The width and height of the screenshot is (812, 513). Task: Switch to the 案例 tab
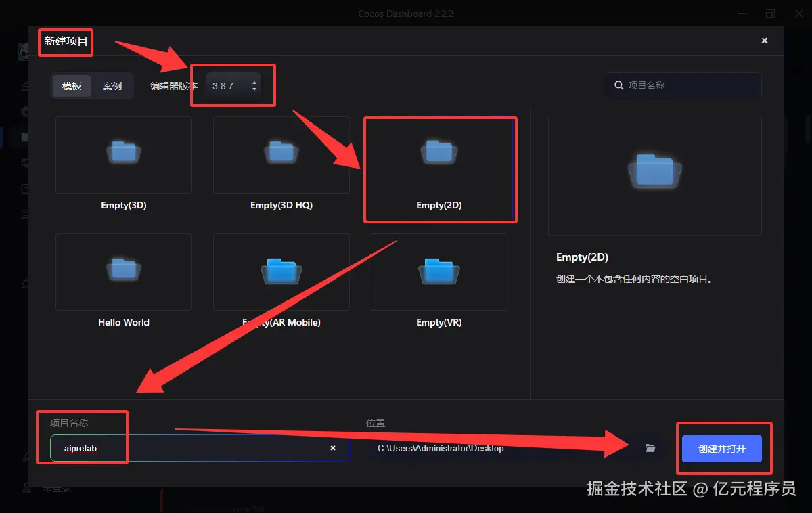[112, 86]
